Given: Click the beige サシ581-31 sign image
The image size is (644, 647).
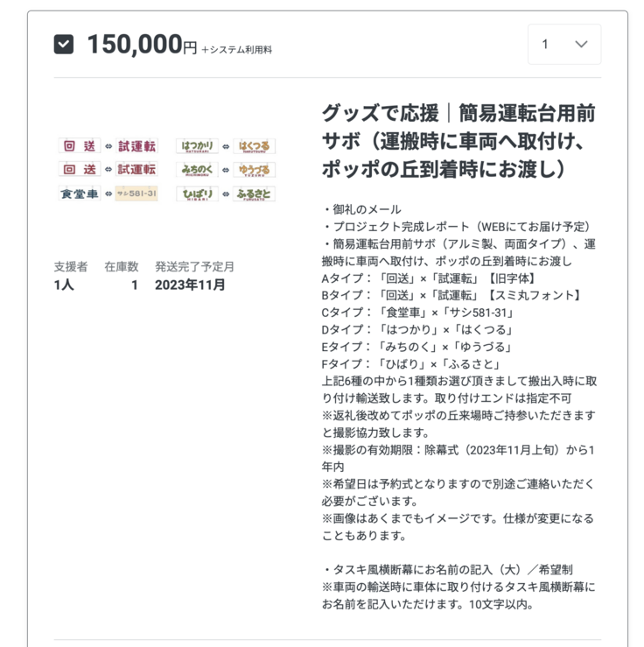Looking at the screenshot, I should coord(136,193).
